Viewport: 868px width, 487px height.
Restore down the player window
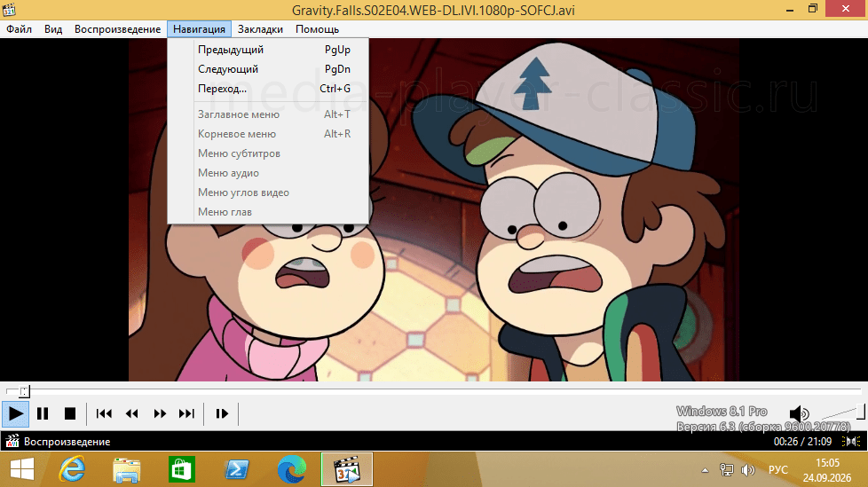pos(813,9)
